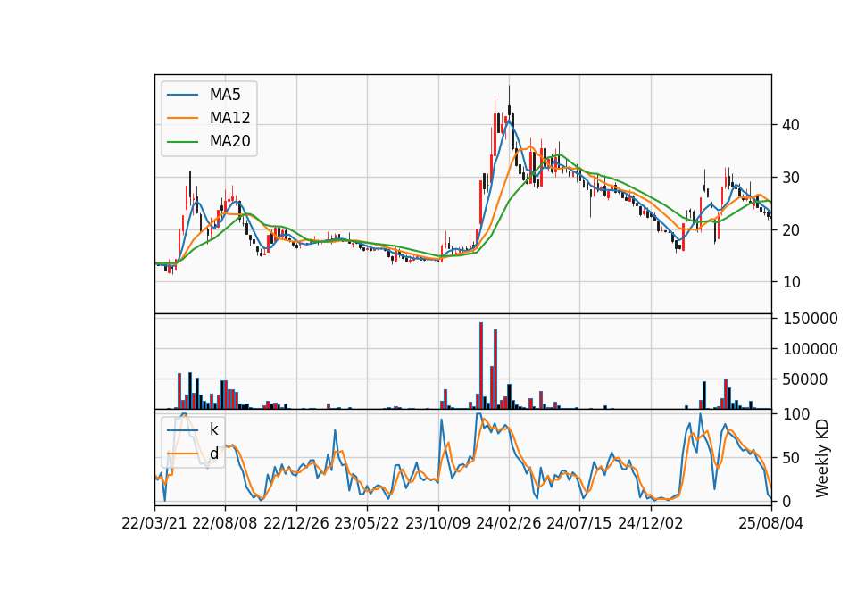
Task: Click the volume axis value 150000
Action: pyautogui.click(x=810, y=319)
